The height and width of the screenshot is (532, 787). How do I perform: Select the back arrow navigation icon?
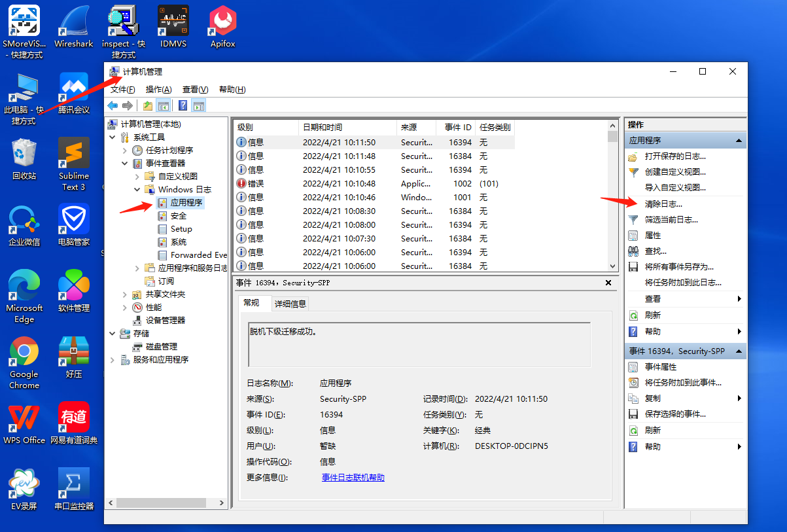tap(114, 105)
